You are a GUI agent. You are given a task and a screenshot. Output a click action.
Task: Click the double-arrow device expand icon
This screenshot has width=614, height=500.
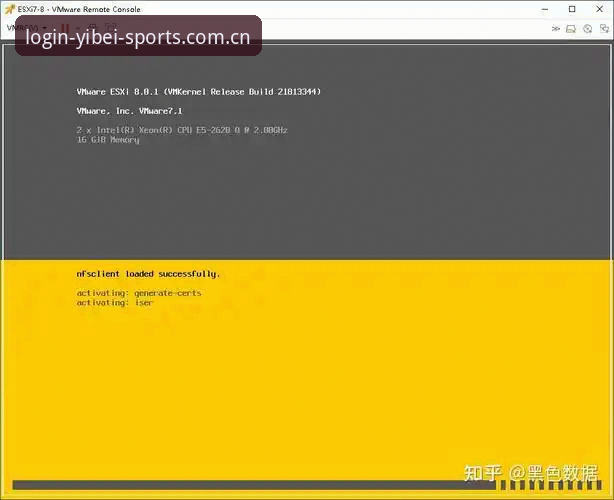(555, 29)
